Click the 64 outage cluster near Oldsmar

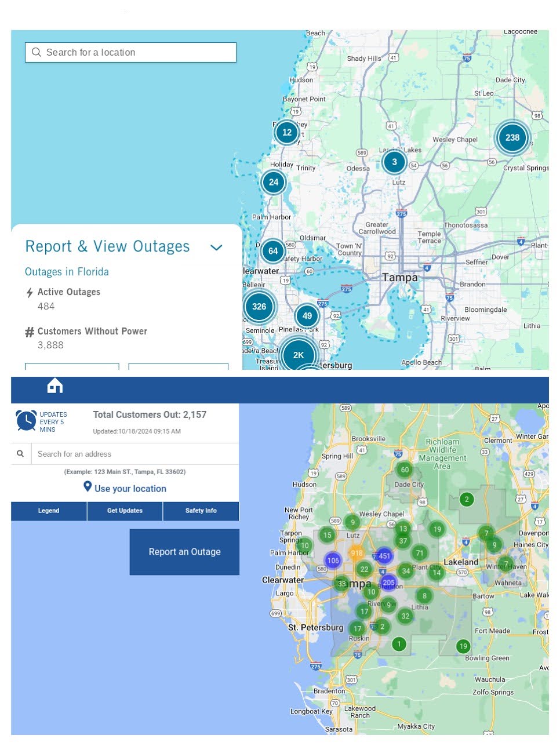[273, 251]
